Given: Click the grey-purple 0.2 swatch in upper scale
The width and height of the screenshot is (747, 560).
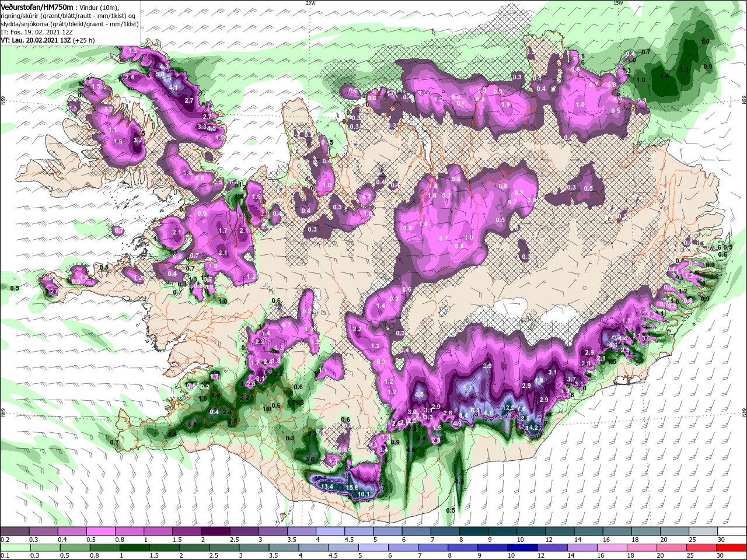Looking at the screenshot, I should (x=15, y=531).
